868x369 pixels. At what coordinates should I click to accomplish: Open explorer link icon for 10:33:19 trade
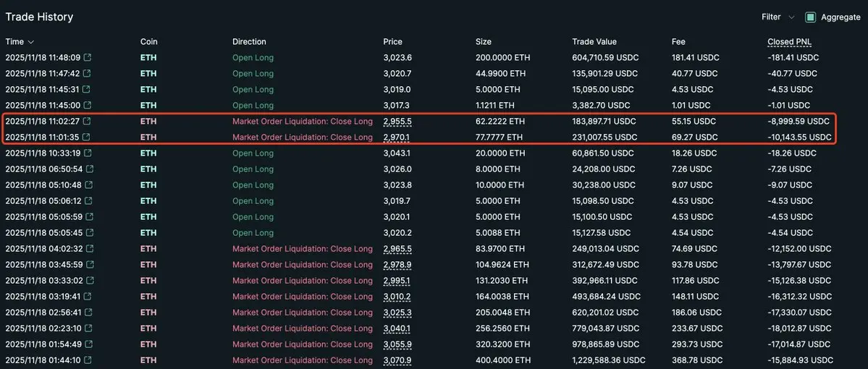(87, 153)
